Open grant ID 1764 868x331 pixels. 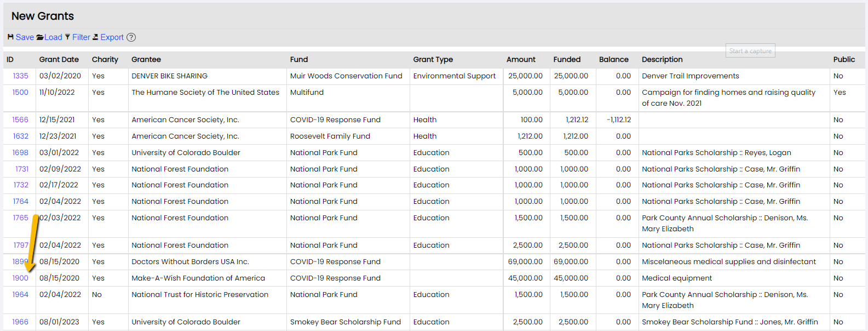21,202
